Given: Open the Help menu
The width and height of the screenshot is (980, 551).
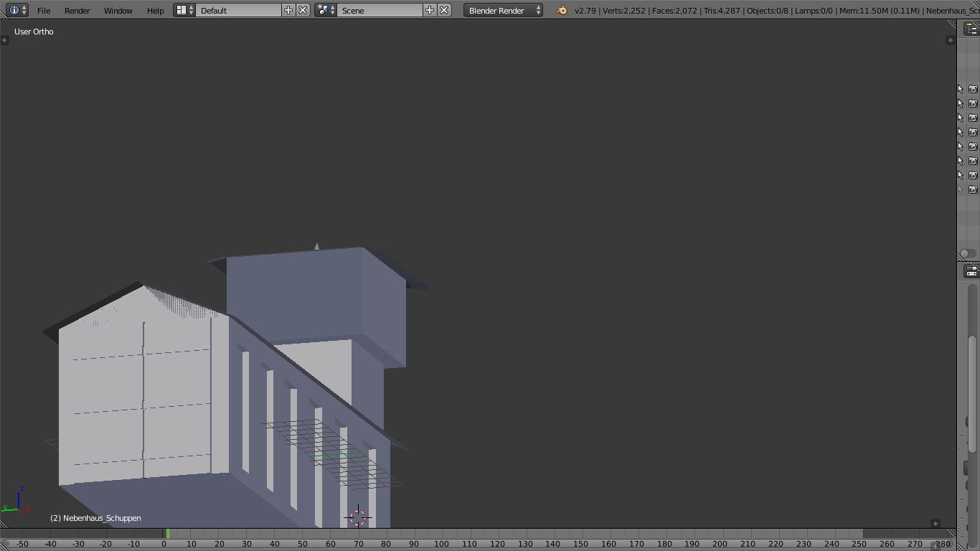Looking at the screenshot, I should pos(155,10).
